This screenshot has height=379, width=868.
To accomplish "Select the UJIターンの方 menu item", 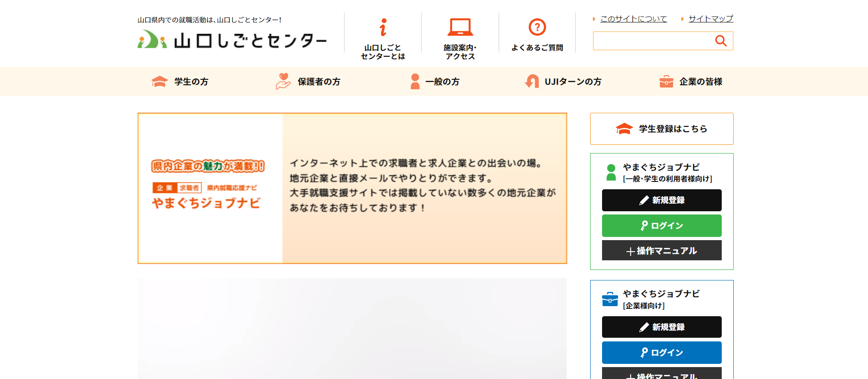I will tap(573, 82).
